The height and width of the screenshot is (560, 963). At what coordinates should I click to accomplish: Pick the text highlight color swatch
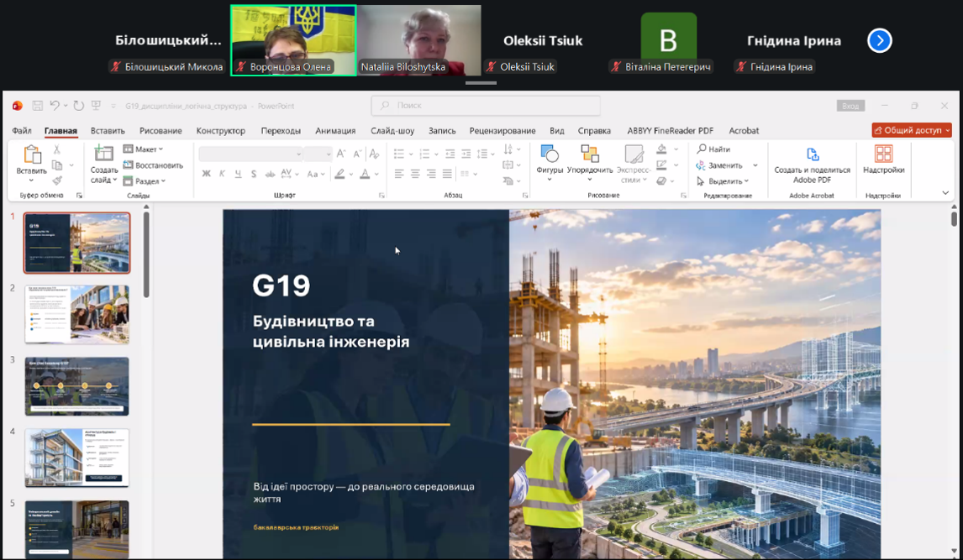[339, 174]
